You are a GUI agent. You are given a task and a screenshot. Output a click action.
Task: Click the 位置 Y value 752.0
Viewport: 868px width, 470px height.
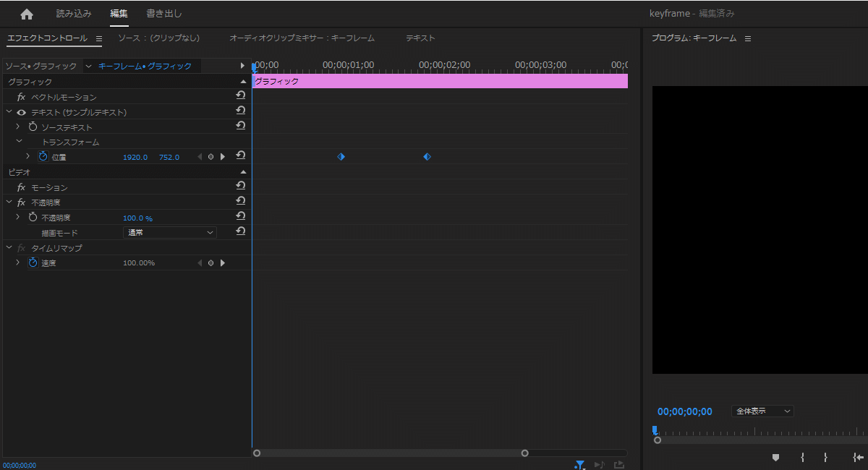click(x=169, y=157)
